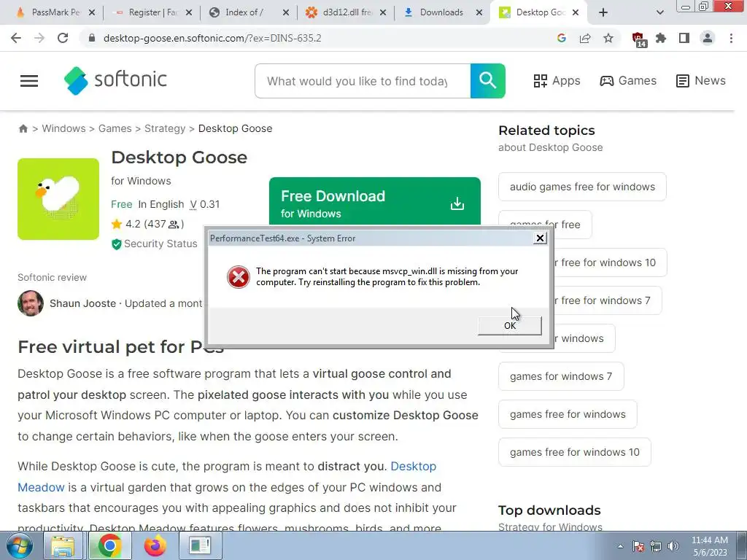Image resolution: width=747 pixels, height=560 pixels.
Task: Open Windows Explorer from taskbar
Action: tap(63, 545)
